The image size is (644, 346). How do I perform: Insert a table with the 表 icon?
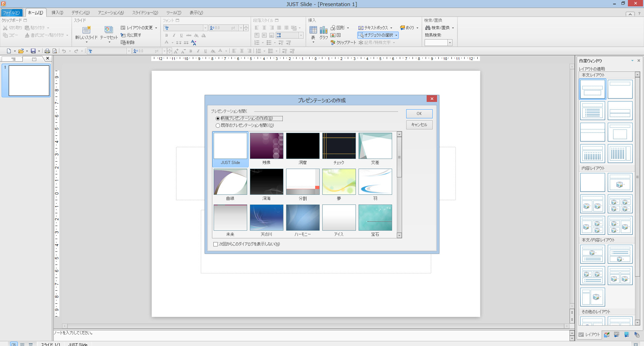coord(313,30)
